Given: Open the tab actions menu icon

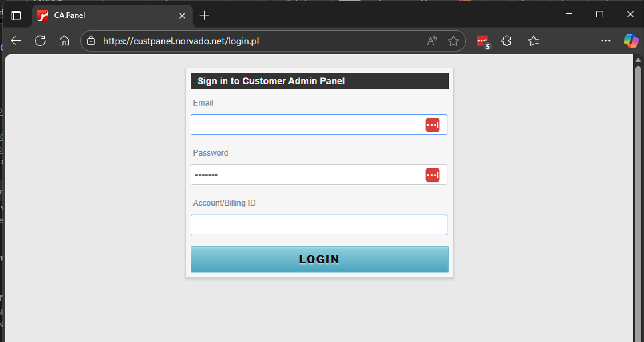Looking at the screenshot, I should (x=16, y=15).
